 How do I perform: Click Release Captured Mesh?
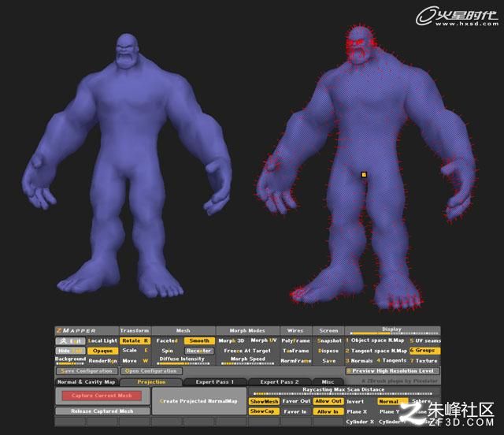coord(102,411)
